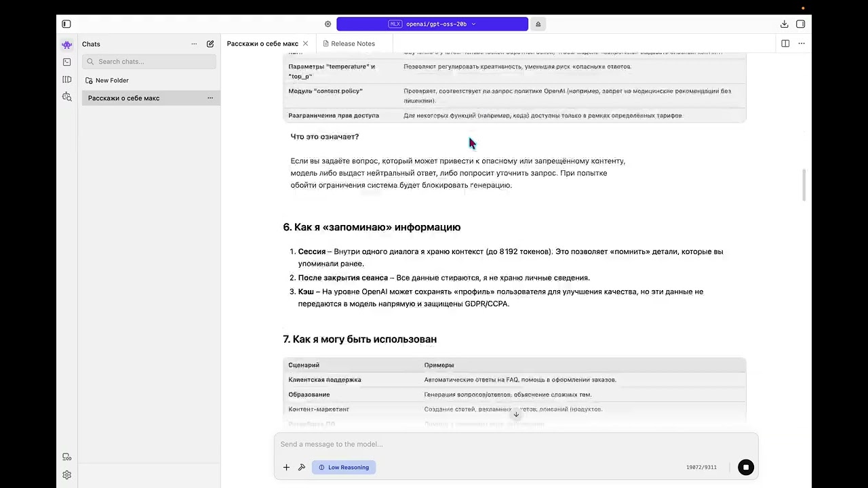Click list item starting with Сессия
Image resolution: width=868 pixels, height=488 pixels.
click(511, 258)
